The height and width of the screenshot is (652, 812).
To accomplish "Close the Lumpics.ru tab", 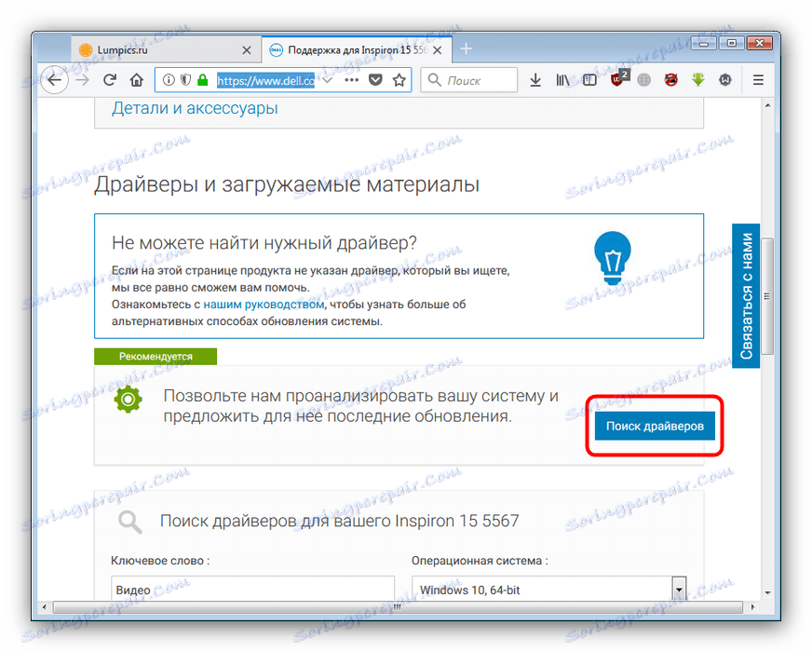I will [247, 50].
